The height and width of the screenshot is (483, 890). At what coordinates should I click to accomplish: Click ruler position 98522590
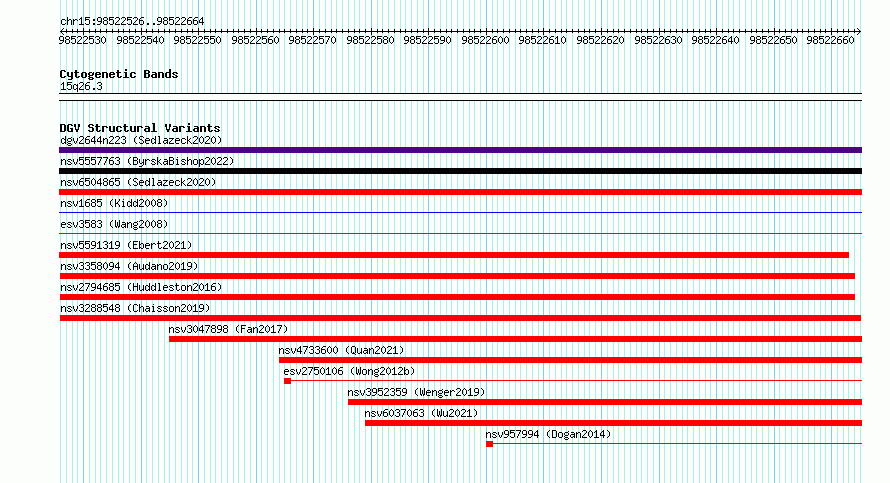pos(427,40)
